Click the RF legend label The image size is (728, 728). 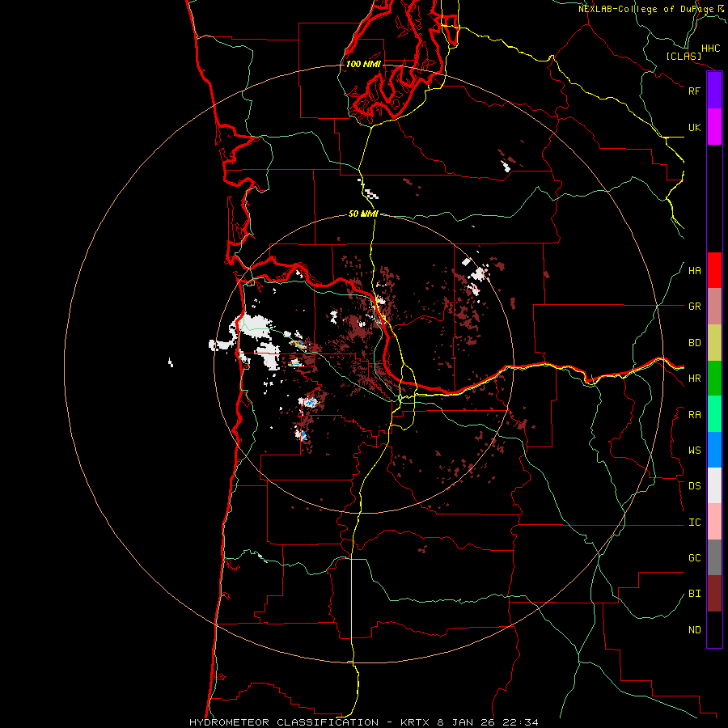pos(694,91)
